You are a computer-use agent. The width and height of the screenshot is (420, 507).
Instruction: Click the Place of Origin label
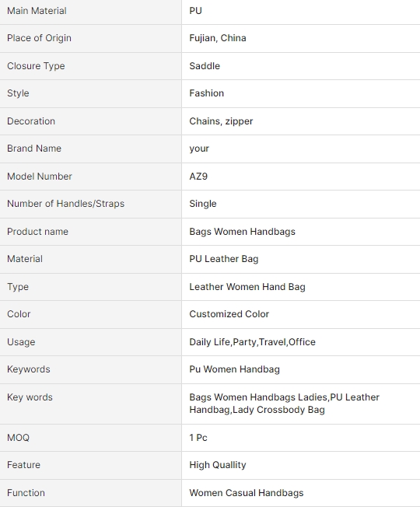[39, 38]
